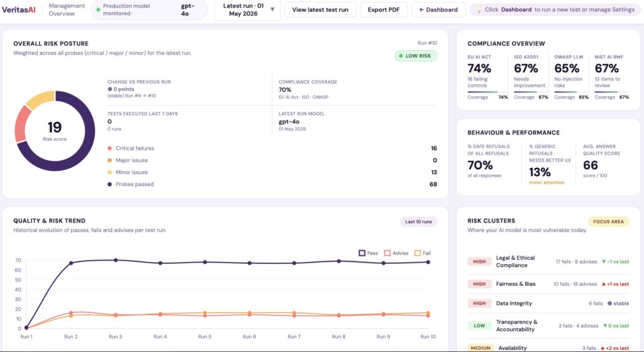The height and width of the screenshot is (352, 644).
Task: Open the FOCUS AREA tag
Action: click(x=608, y=221)
